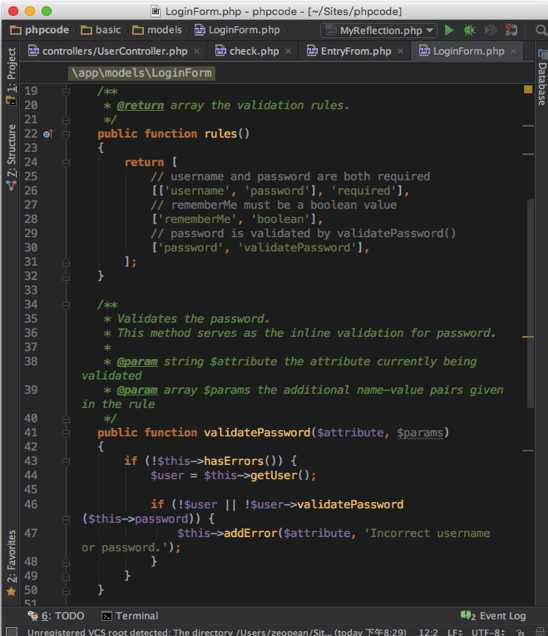
Task: Select basic breadcrumb folder
Action: click(101, 30)
